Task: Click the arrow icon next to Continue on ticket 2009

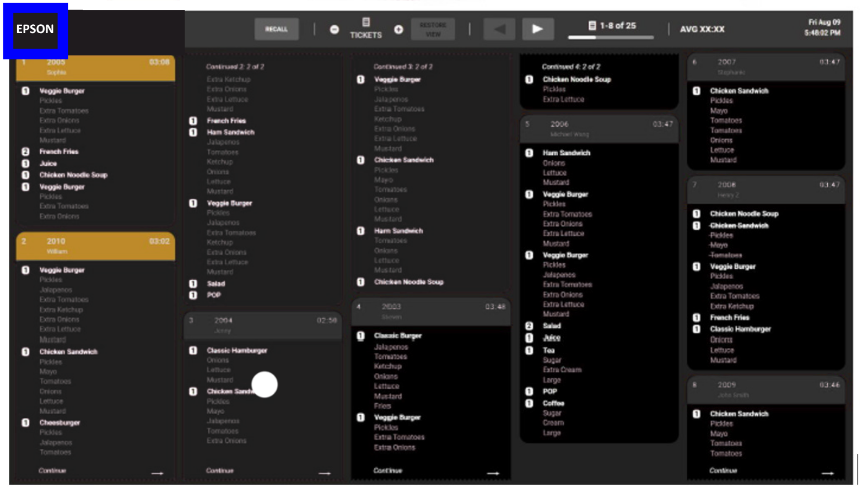Action: coord(827,473)
